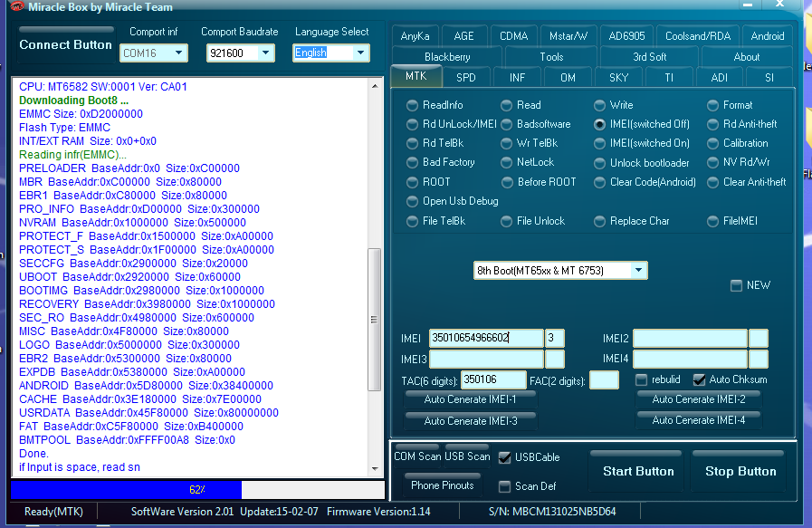Click the log scrollbar down arrow
The width and height of the screenshot is (812, 528).
pos(375,469)
